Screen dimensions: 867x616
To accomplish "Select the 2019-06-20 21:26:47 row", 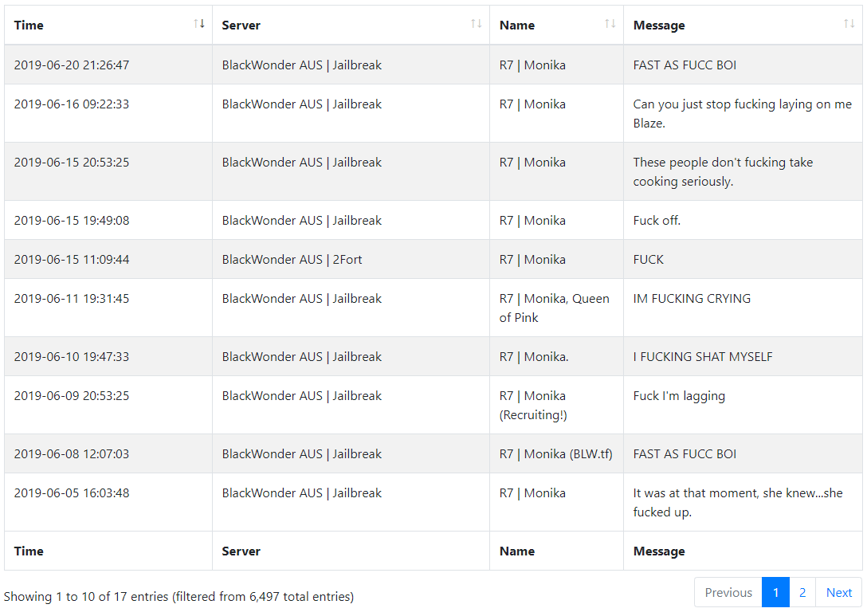I will pos(433,65).
